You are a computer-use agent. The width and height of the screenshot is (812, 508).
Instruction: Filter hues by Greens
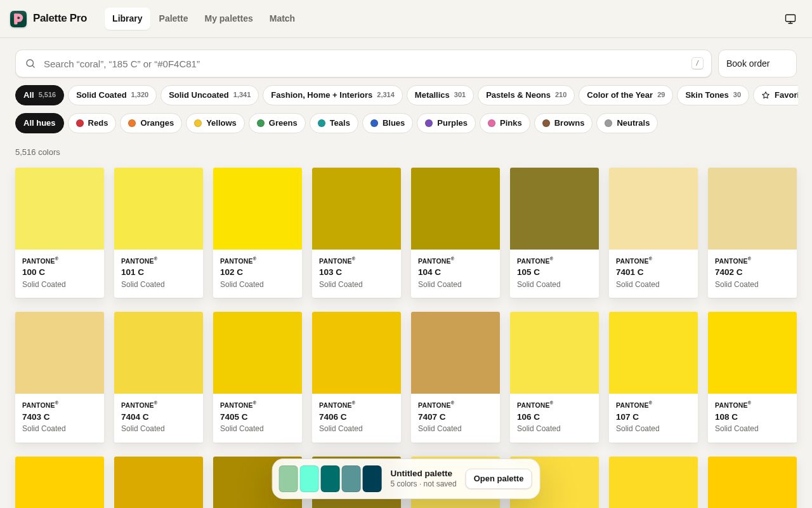pos(277,123)
